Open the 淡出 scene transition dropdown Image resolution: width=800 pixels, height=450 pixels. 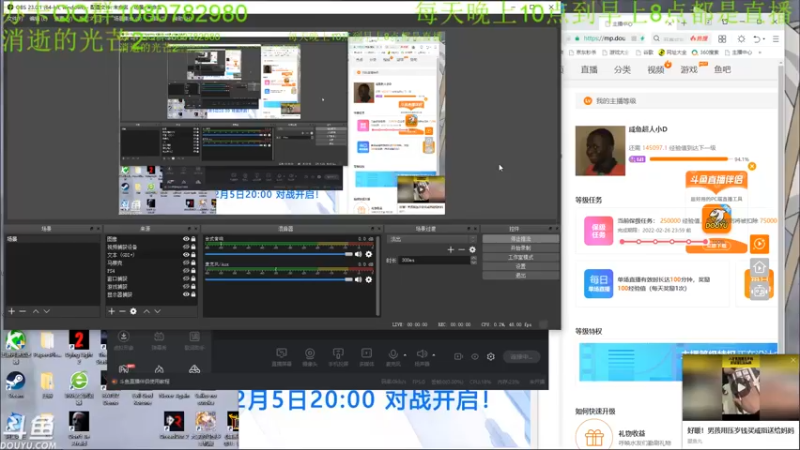click(x=432, y=239)
